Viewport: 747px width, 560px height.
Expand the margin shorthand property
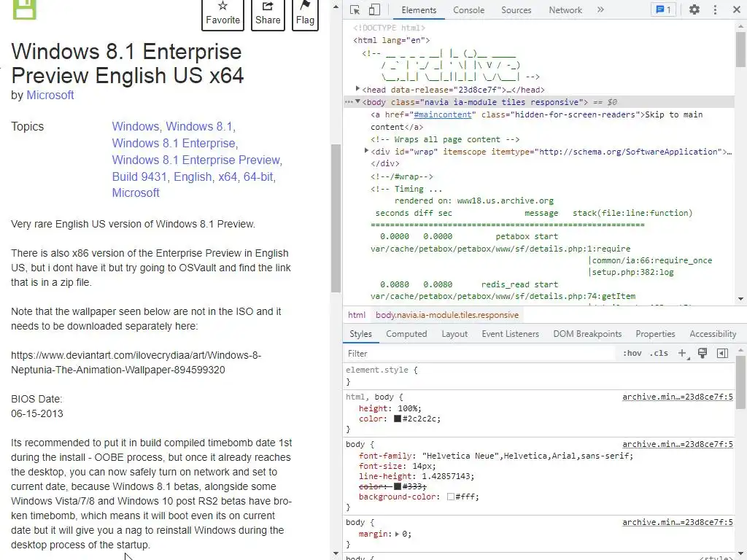tap(398, 534)
